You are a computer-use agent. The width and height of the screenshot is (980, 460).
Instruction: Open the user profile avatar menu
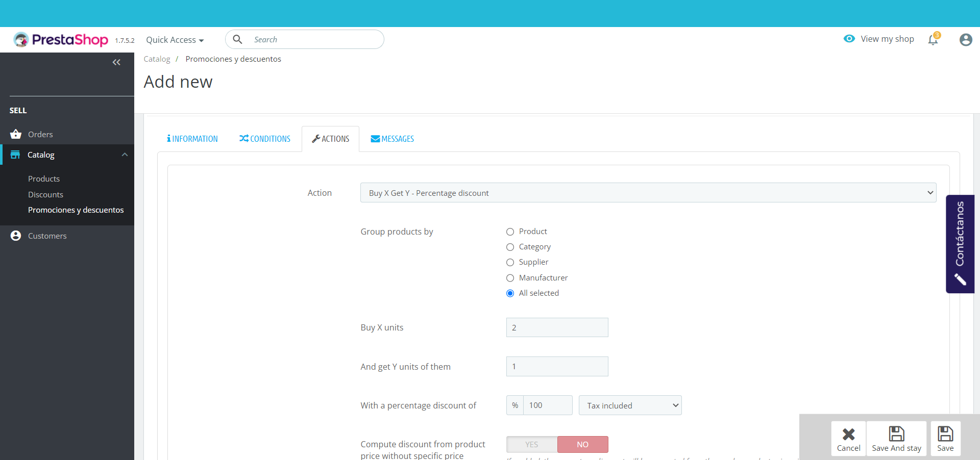click(966, 39)
